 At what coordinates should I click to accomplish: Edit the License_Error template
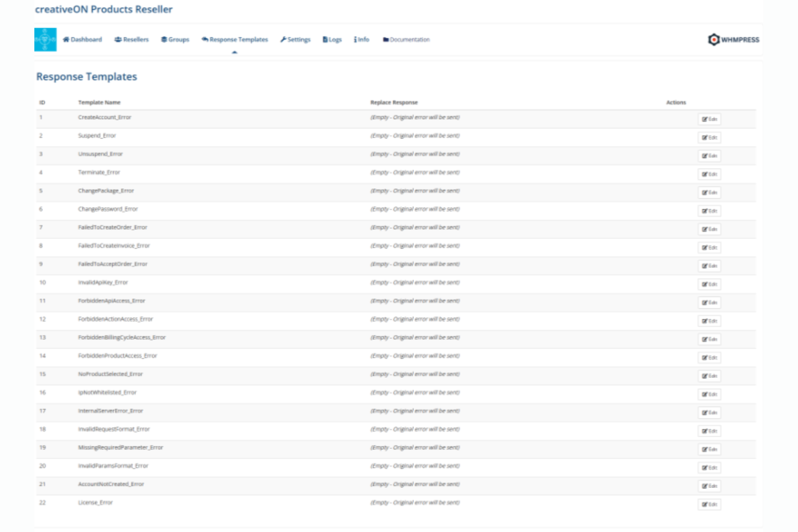(x=709, y=504)
